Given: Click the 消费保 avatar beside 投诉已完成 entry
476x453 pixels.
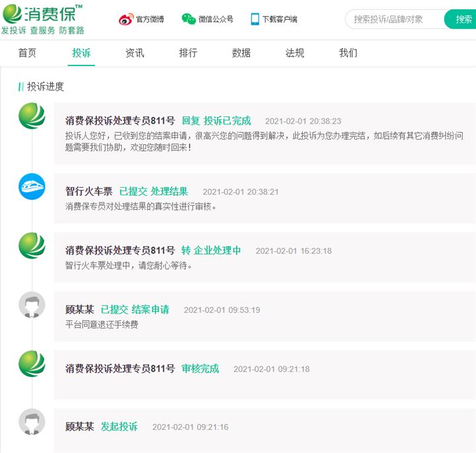Looking at the screenshot, I should (32, 116).
